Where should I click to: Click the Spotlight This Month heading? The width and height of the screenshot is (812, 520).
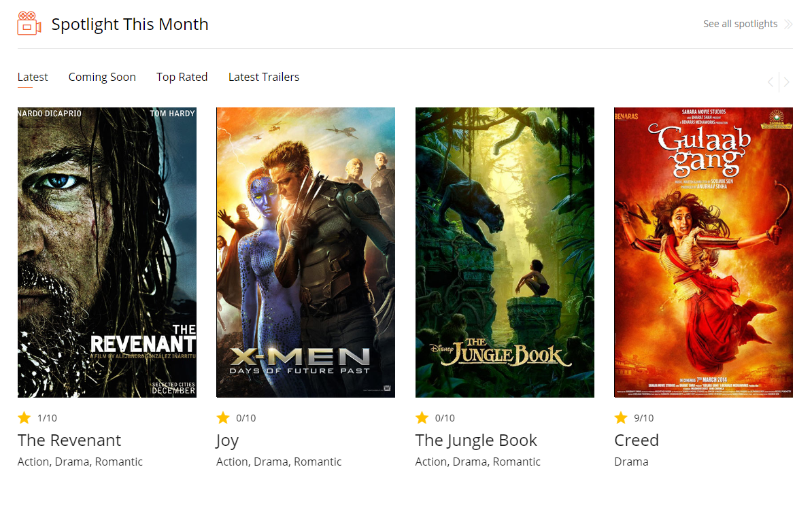[130, 24]
